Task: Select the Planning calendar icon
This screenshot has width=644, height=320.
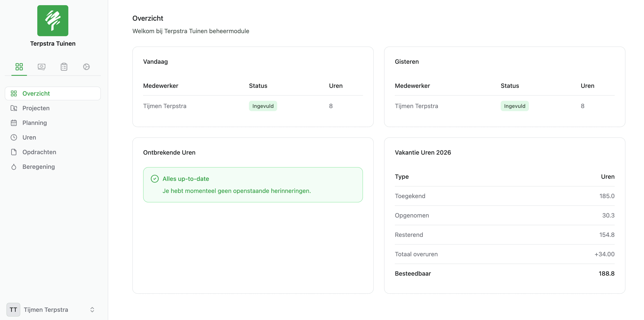Action: pyautogui.click(x=14, y=123)
